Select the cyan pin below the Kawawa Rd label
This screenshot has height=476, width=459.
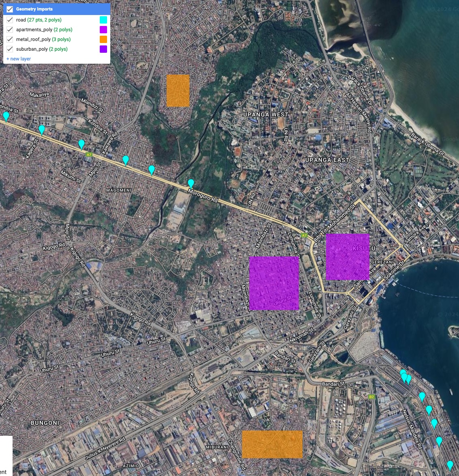point(126,160)
